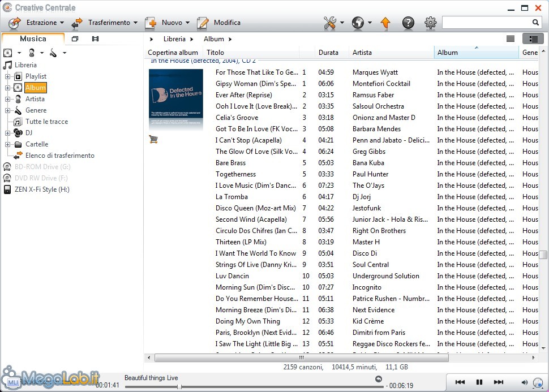The height and width of the screenshot is (392, 549).
Task: Click the Modifica edit button
Action: 218,23
